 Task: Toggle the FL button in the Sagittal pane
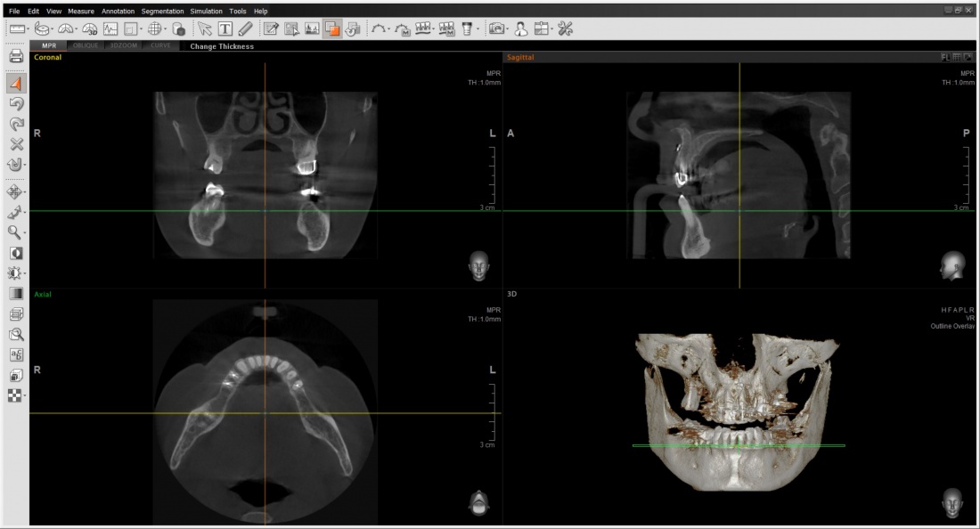944,57
